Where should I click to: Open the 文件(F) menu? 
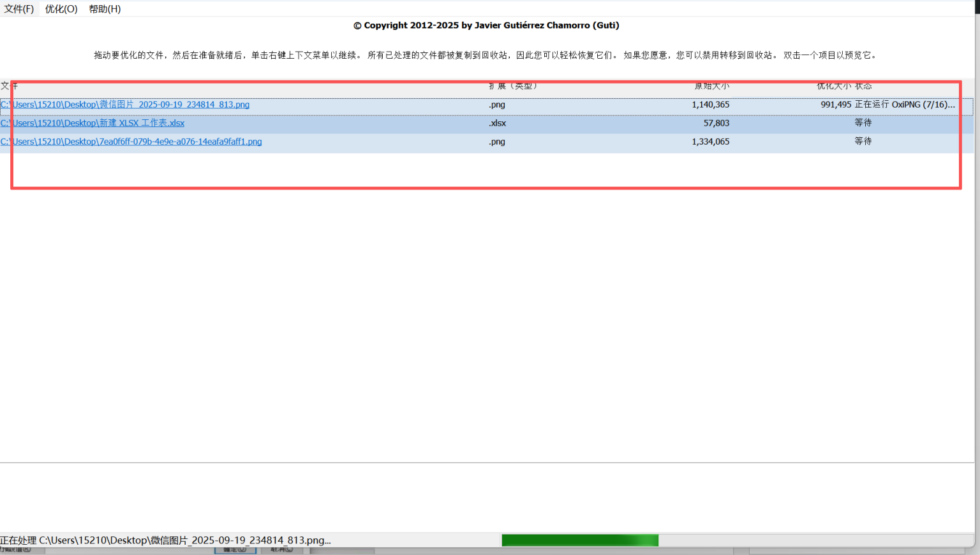(19, 8)
